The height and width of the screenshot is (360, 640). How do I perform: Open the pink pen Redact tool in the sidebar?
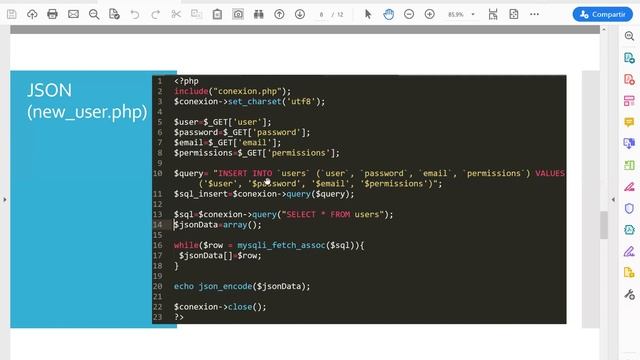click(x=629, y=187)
